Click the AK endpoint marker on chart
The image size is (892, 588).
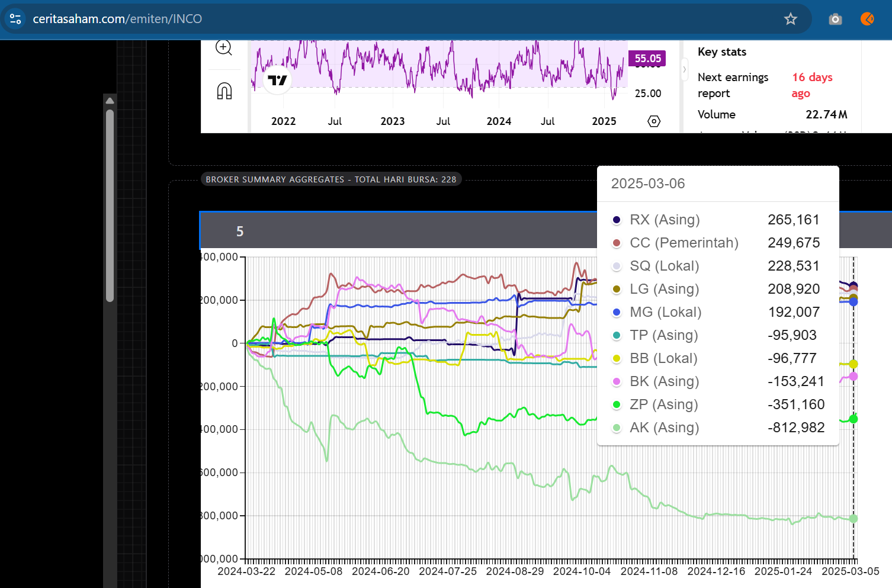(854, 519)
